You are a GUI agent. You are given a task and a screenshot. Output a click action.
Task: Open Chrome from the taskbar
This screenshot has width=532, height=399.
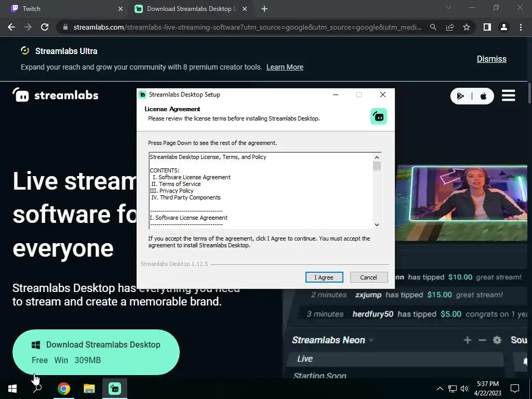(x=64, y=389)
